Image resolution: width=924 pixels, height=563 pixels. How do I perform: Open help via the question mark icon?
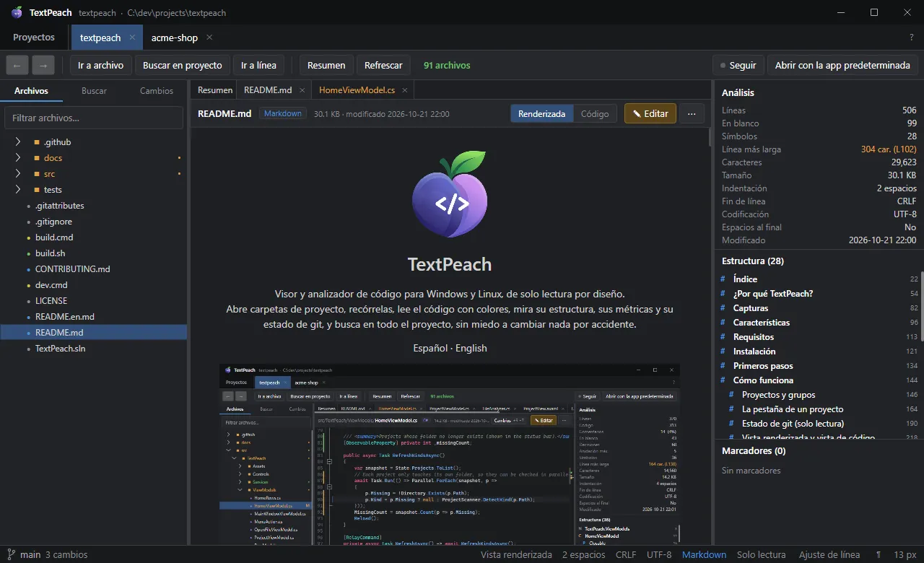point(912,38)
